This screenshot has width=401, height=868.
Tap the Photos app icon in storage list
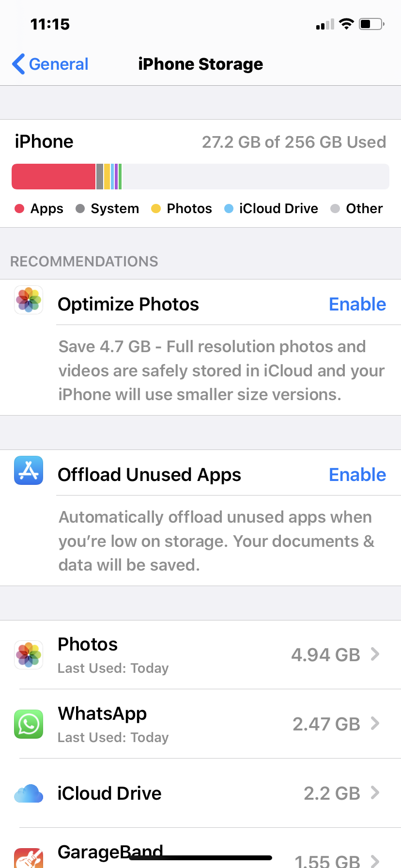29,654
